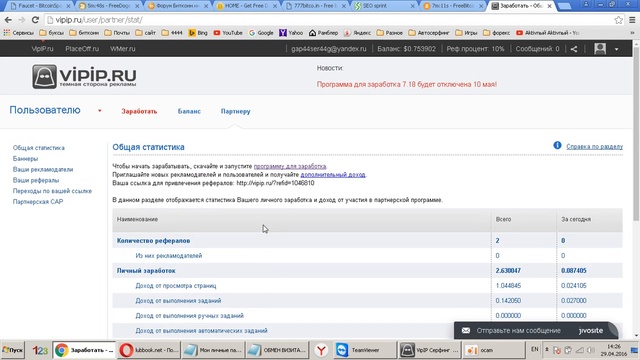Viewport: 640px width, 360px height.
Task: Open the Chrome hamburger menu
Action: pyautogui.click(x=632, y=20)
